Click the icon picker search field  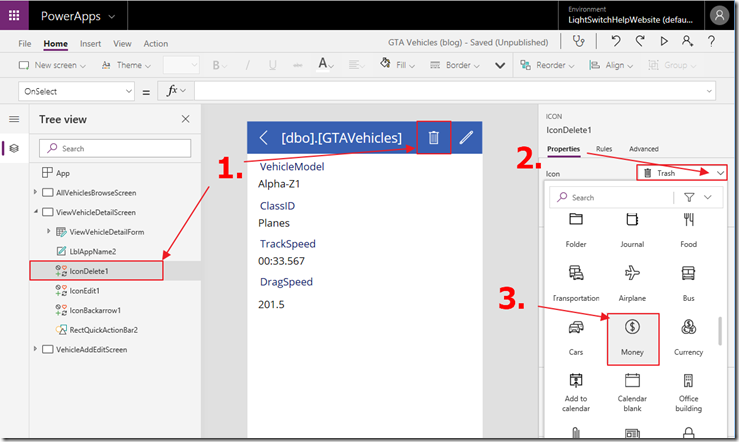[x=612, y=197]
